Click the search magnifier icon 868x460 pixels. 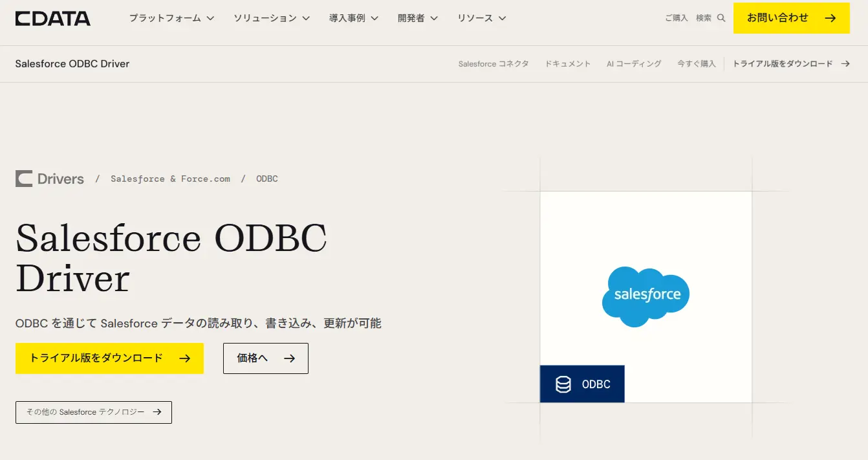[721, 18]
